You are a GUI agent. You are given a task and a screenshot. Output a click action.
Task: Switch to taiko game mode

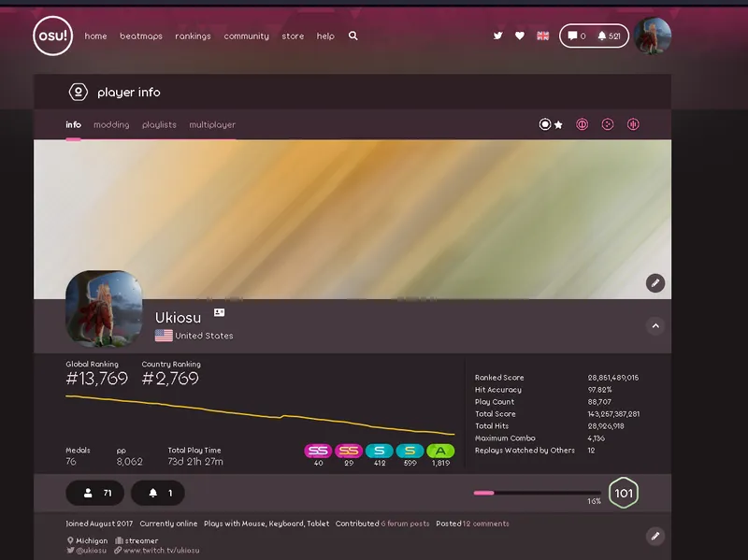582,124
